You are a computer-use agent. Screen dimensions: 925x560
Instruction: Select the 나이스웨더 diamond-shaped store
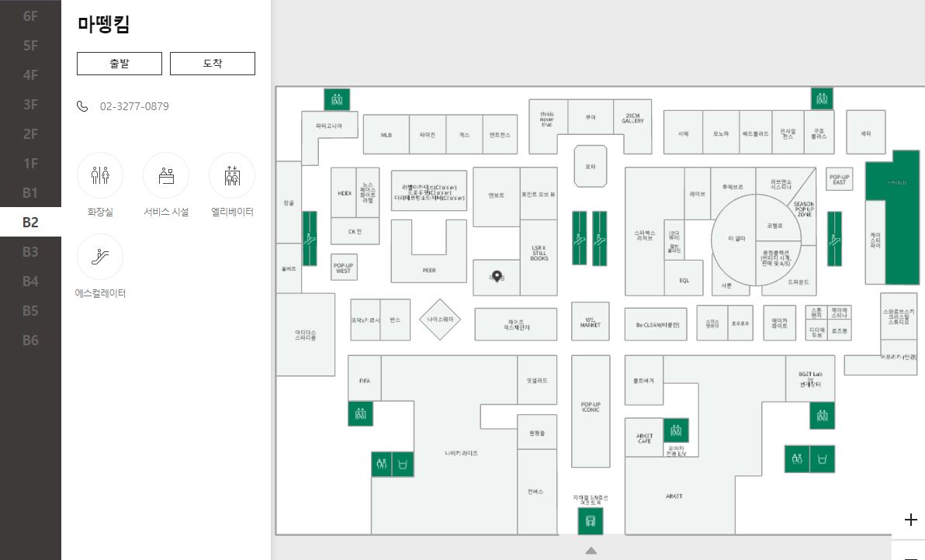point(440,320)
